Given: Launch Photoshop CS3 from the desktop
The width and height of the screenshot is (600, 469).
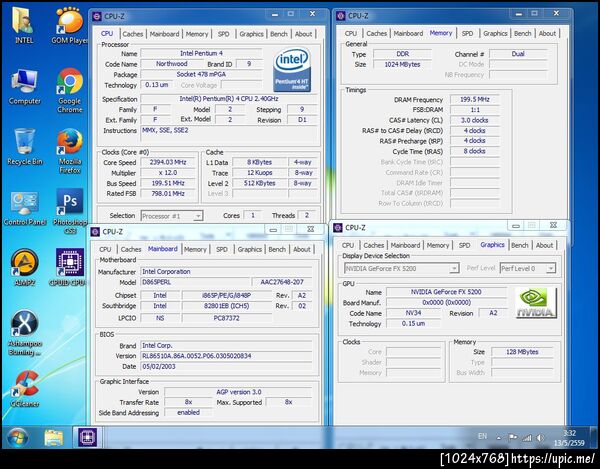Looking at the screenshot, I should pyautogui.click(x=70, y=211).
